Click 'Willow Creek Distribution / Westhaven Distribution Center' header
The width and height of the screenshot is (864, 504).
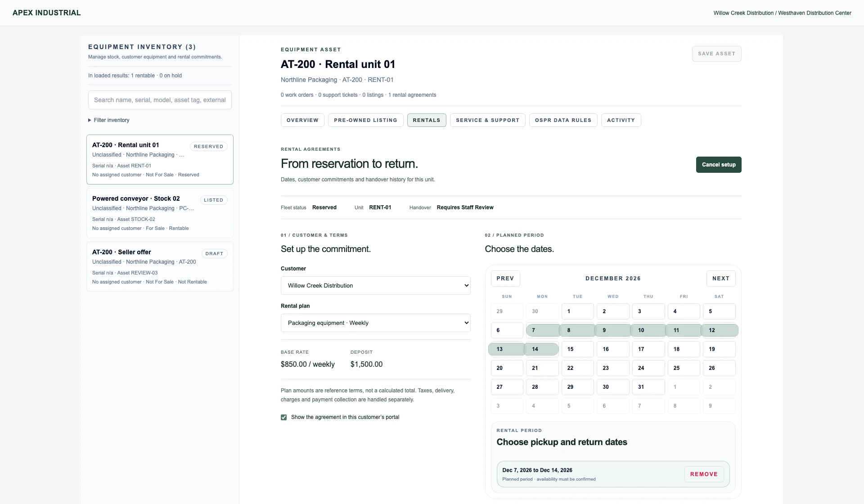click(x=782, y=13)
